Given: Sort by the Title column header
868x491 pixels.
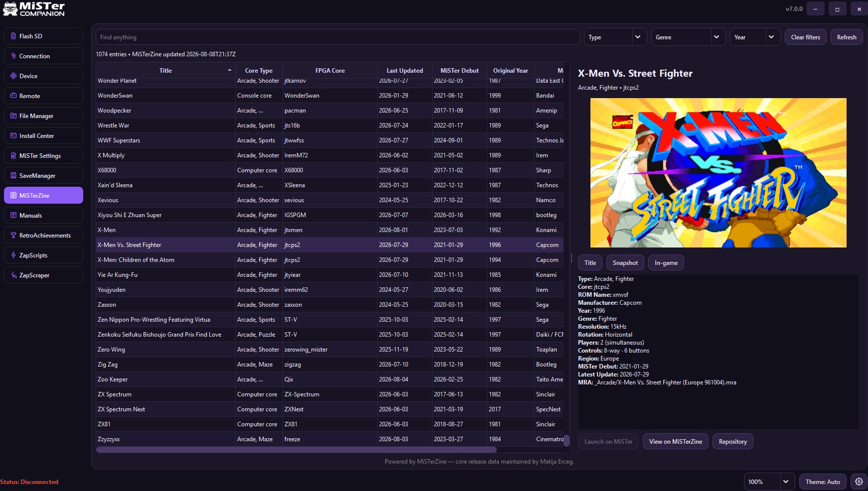Looking at the screenshot, I should (x=165, y=71).
